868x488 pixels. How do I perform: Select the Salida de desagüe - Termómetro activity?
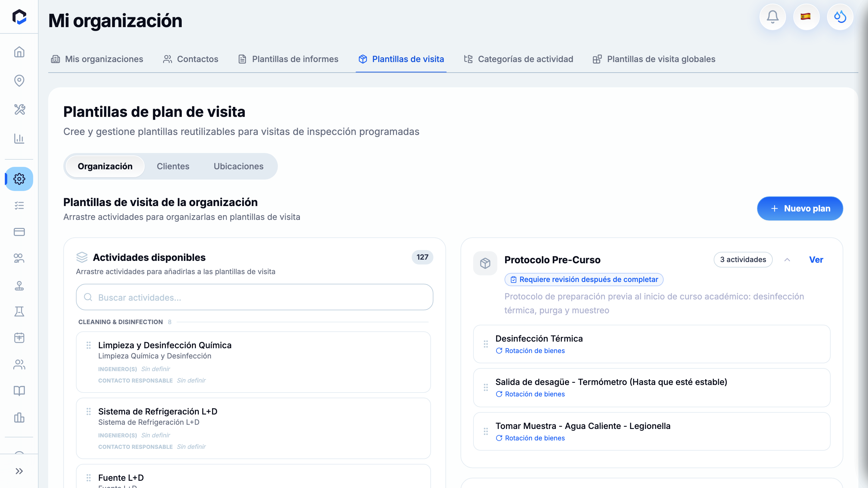point(652,388)
